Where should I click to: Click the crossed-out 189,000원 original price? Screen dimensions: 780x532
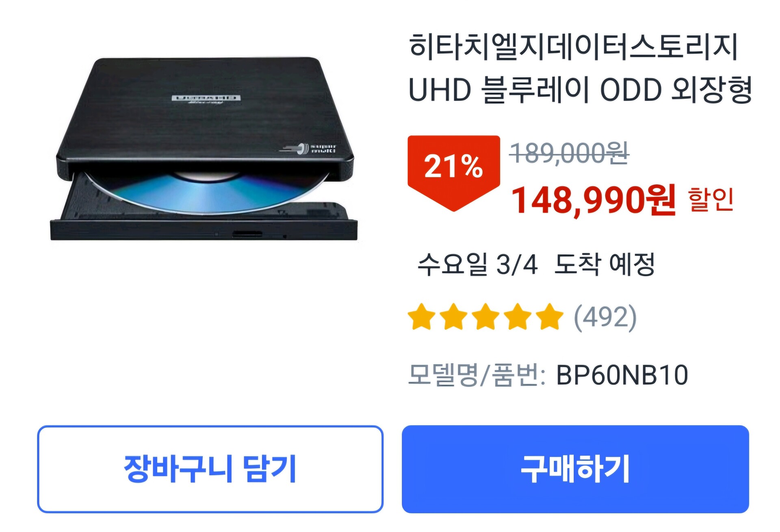coord(570,154)
